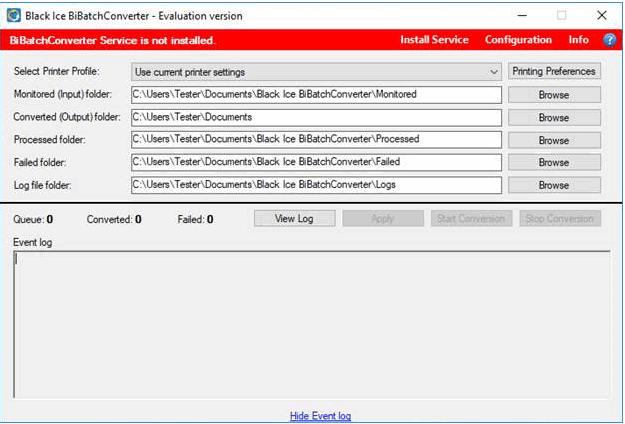Screen dimensions: 625x424
Task: Browse for the Log file folder
Action: tap(554, 185)
